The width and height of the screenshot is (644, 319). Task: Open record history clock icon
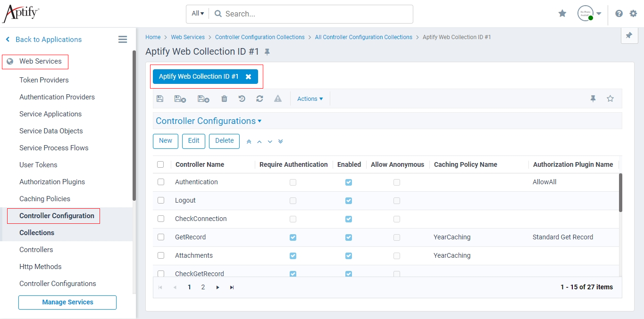[x=242, y=99]
